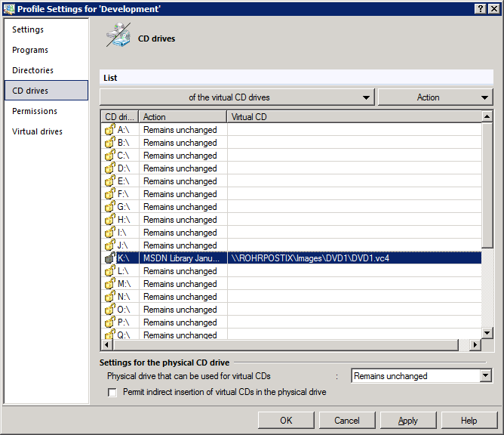Open the 'of the virtual CD drives' dropdown
The image size is (504, 435).
[x=237, y=97]
